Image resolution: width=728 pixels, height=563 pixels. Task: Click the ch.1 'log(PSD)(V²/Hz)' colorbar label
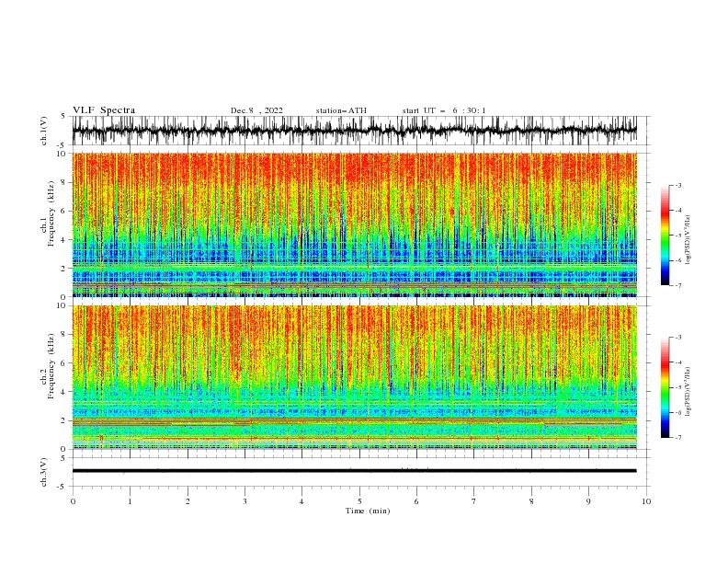coord(688,240)
